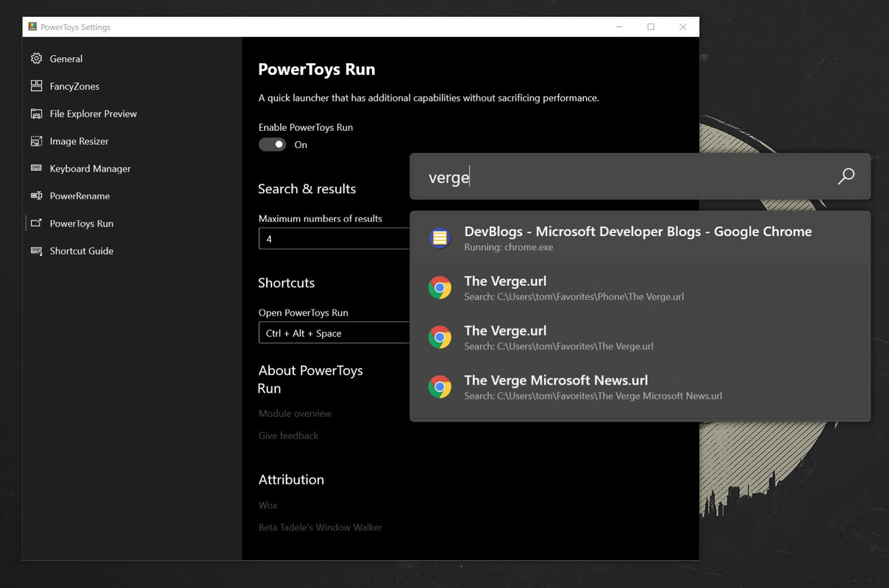Image resolution: width=889 pixels, height=588 pixels.
Task: Click the FancyZones grid icon
Action: 36,86
